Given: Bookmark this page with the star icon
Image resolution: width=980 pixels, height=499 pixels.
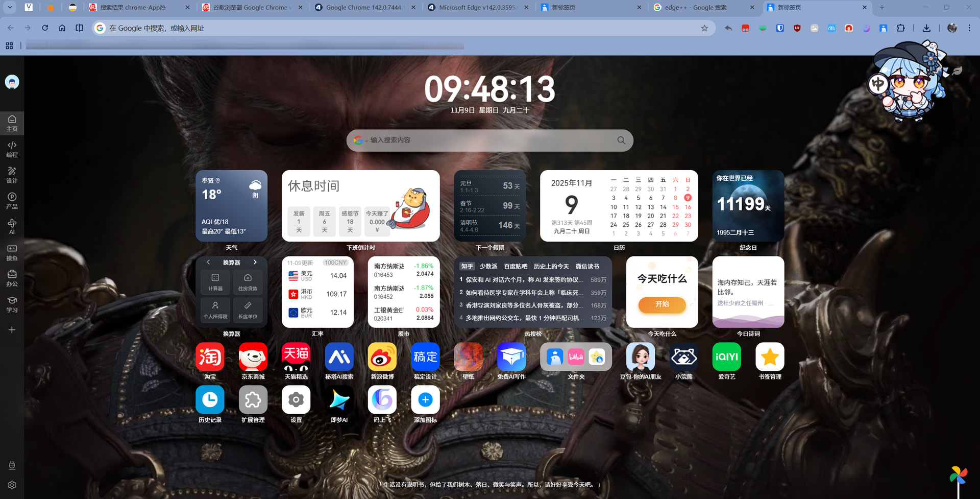Looking at the screenshot, I should (x=704, y=28).
